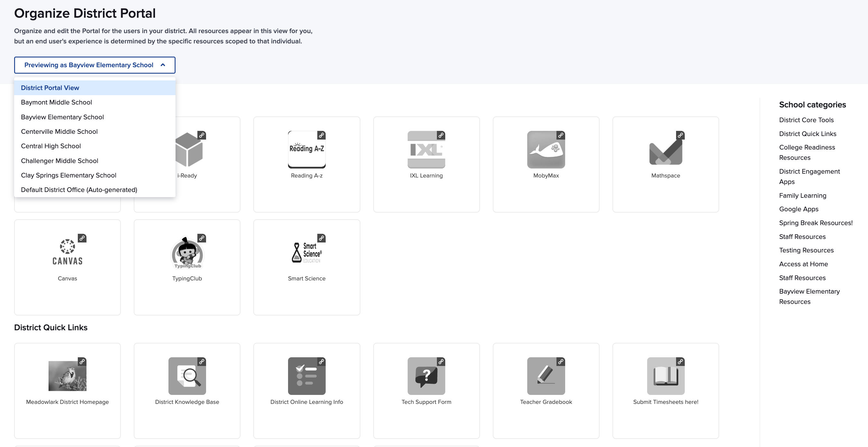Launch the Mathspace app icon
The image size is (868, 447).
(x=665, y=149)
